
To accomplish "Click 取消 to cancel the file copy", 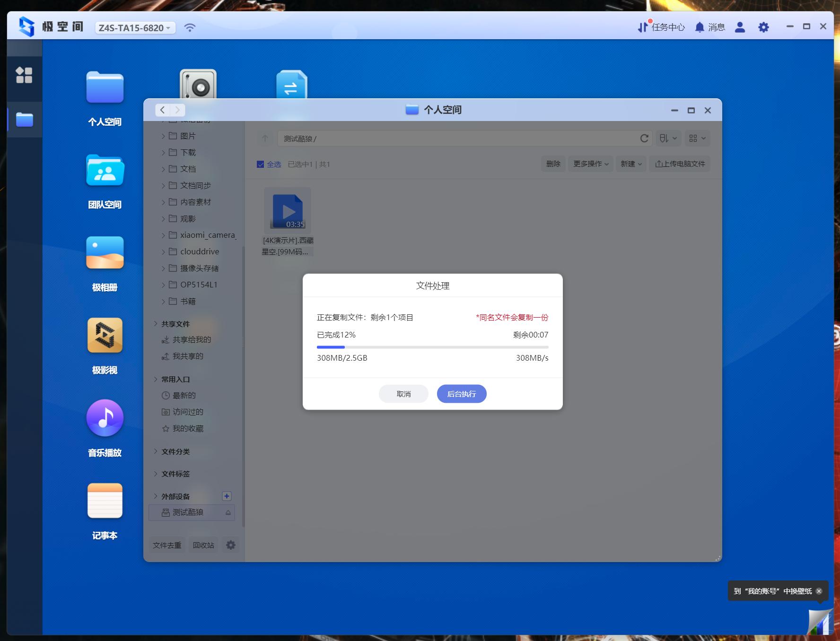I will coord(403,394).
